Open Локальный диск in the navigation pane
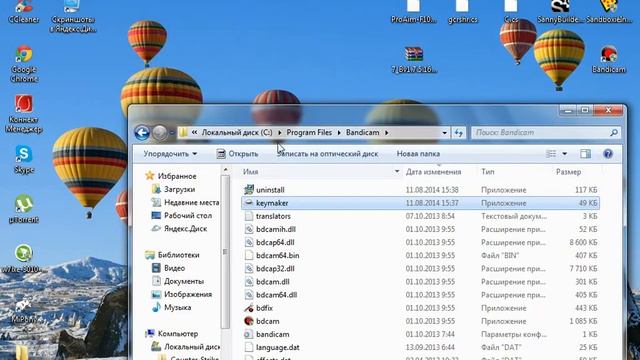The width and height of the screenshot is (640, 360). tap(192, 347)
